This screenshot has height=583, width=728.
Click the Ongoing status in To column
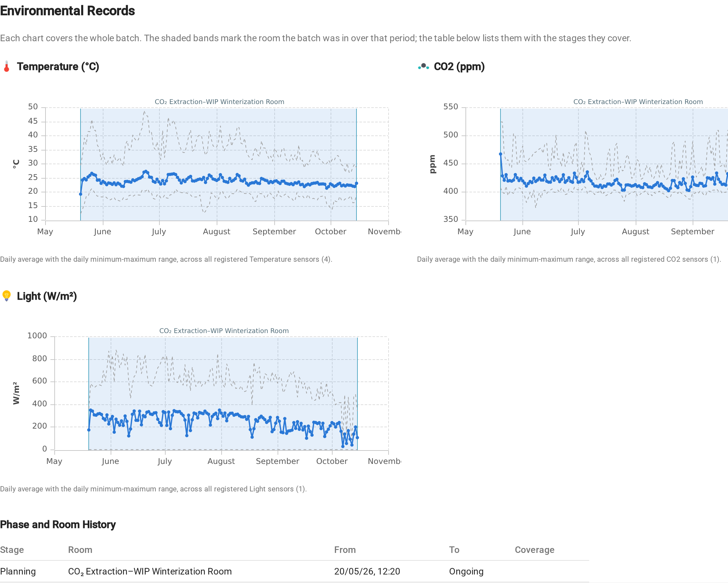[x=466, y=571]
